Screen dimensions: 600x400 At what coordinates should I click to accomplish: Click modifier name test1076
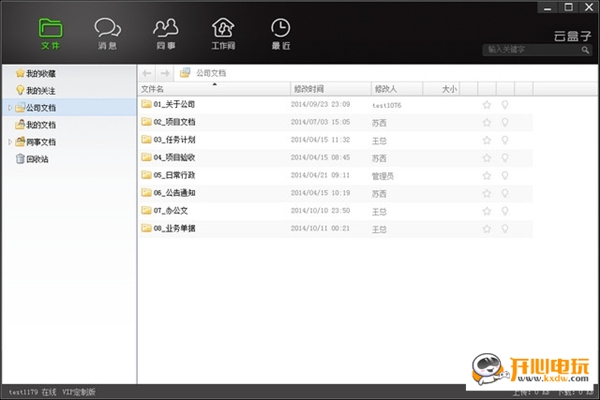pos(386,105)
